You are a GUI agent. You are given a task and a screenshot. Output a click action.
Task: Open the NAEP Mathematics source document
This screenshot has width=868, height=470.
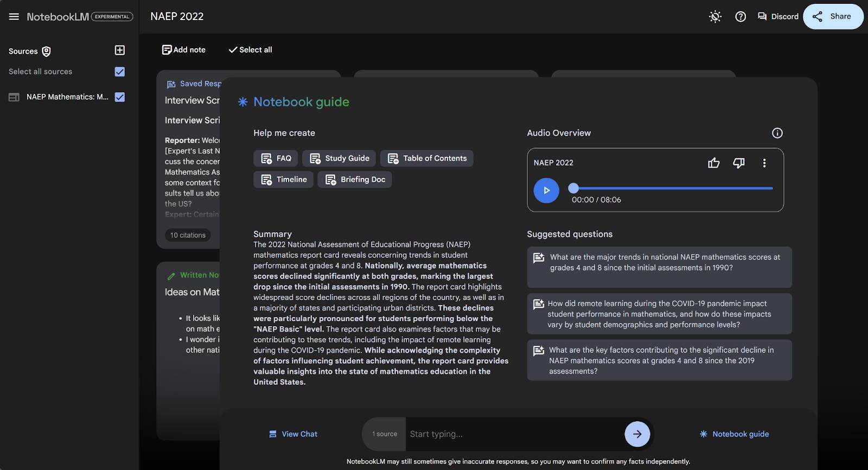pyautogui.click(x=67, y=97)
